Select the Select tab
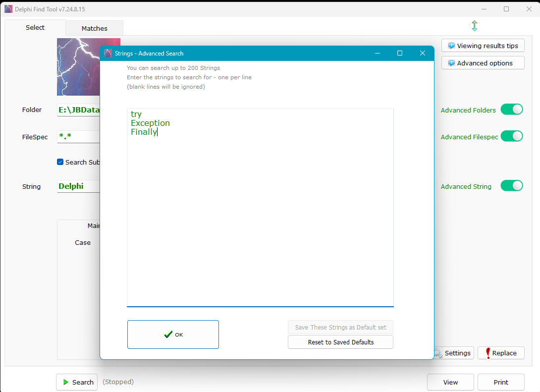This screenshot has width=540, height=392. [x=35, y=28]
